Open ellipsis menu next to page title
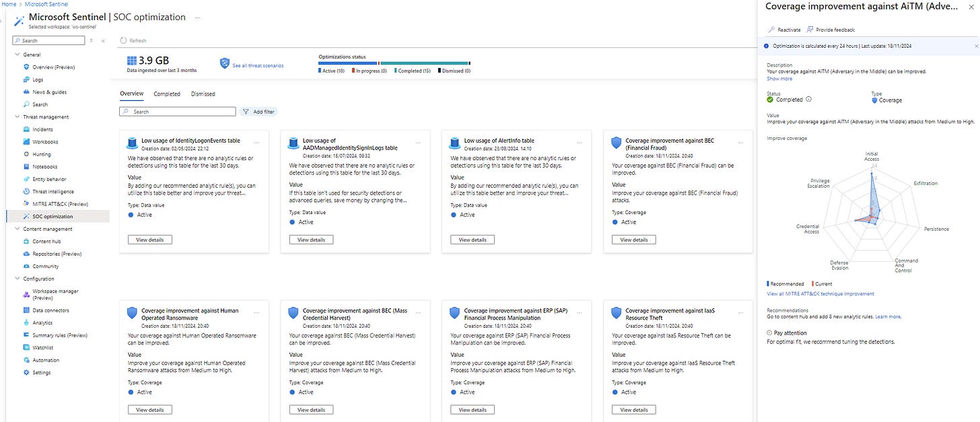Image resolution: width=980 pixels, height=422 pixels. click(x=197, y=17)
